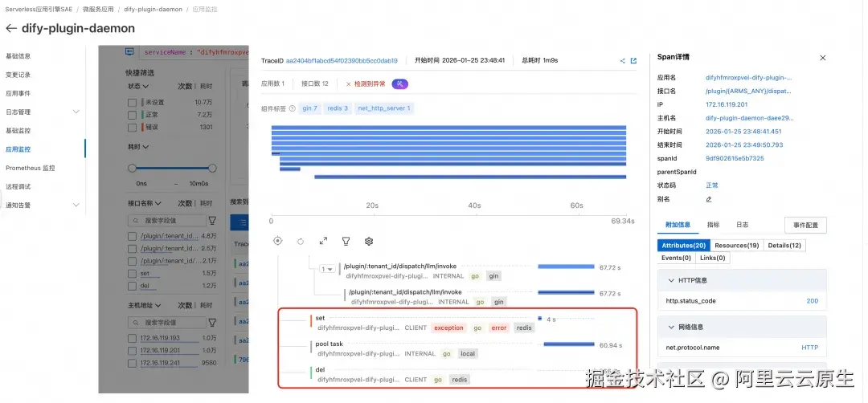Click the refresh icon above span tree
868x403 pixels.
[x=301, y=242]
